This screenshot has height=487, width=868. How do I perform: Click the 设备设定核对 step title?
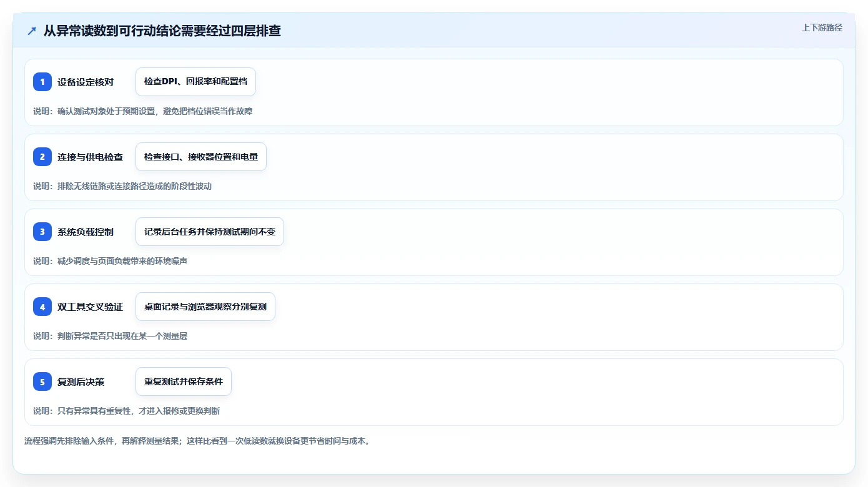86,82
